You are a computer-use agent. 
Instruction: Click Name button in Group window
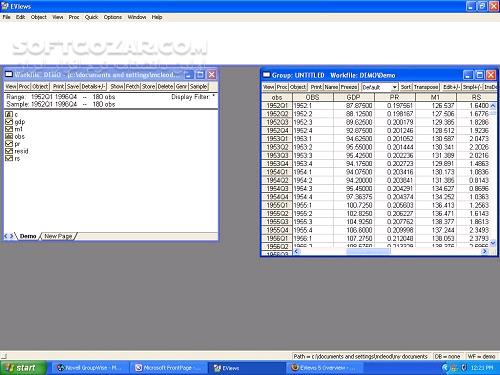coord(332,87)
